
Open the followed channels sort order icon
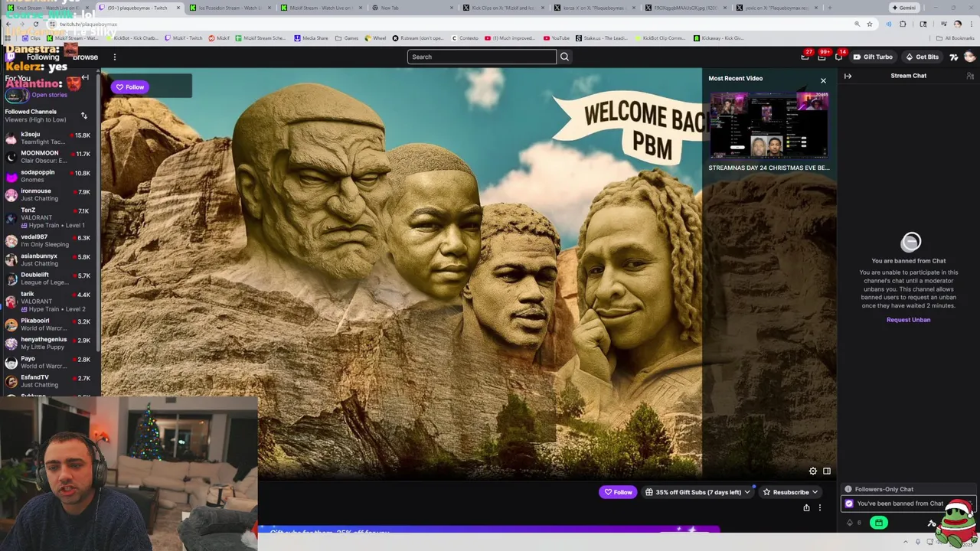(83, 116)
